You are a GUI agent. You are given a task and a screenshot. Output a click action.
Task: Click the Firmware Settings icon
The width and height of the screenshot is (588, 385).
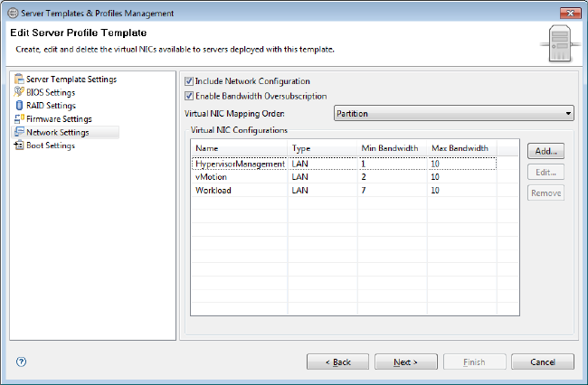(x=19, y=118)
